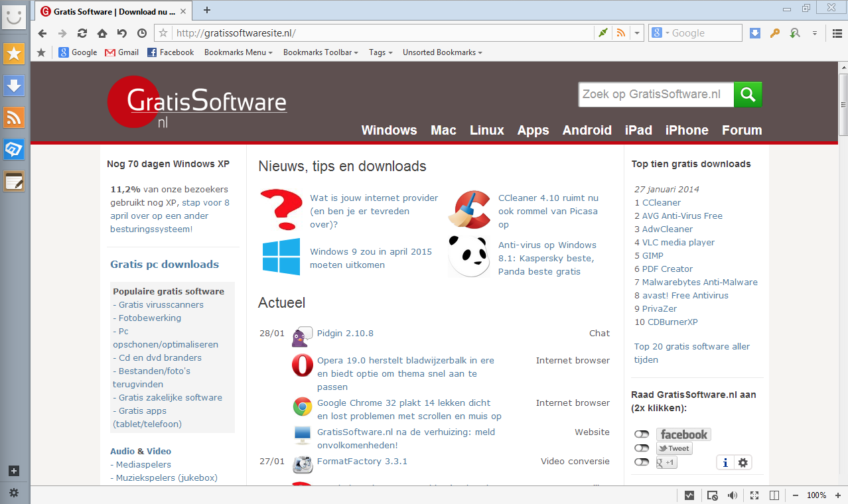Open the Linux section in site navigation
Image resolution: width=848 pixels, height=504 pixels.
tap(486, 130)
